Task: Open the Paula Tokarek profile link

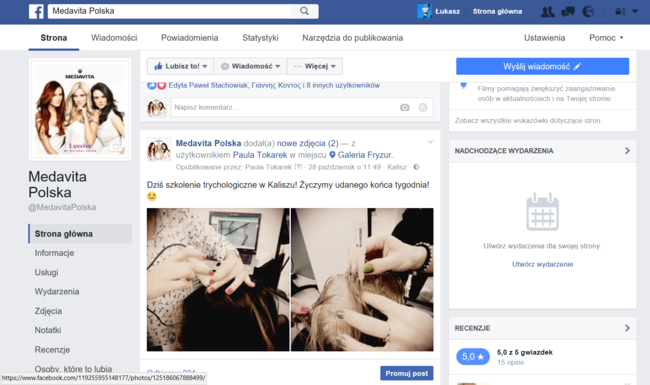Action: (260, 155)
